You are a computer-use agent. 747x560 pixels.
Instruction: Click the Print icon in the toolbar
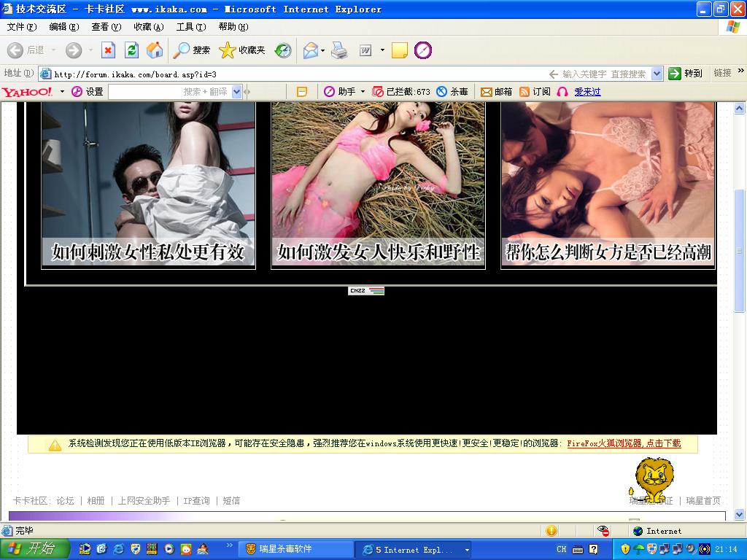[x=339, y=50]
